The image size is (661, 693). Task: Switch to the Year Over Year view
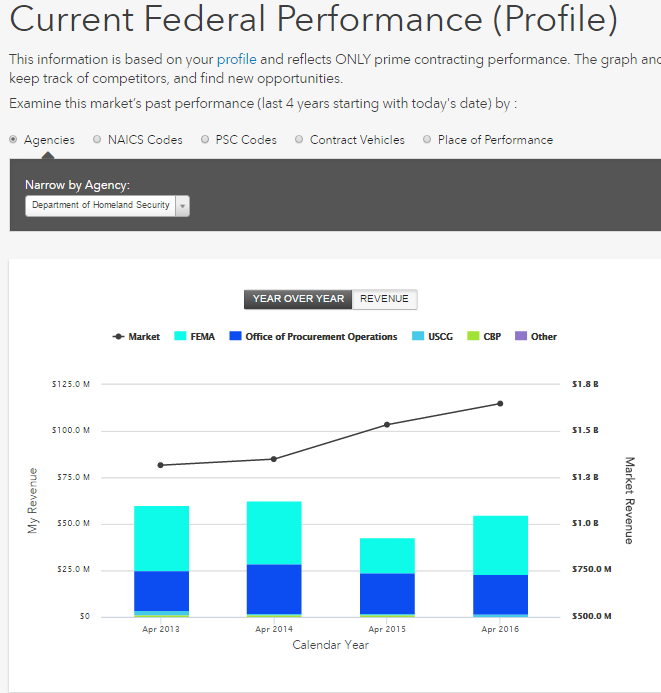(298, 299)
